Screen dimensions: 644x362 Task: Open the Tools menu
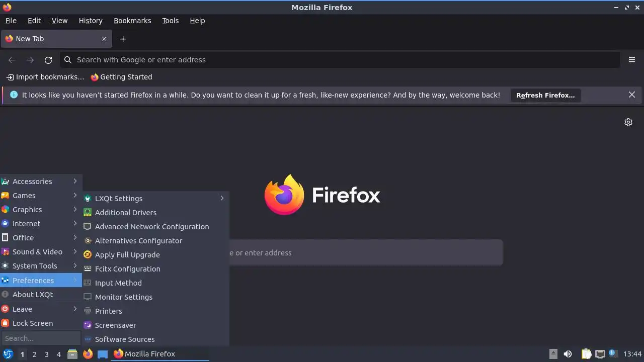click(170, 21)
